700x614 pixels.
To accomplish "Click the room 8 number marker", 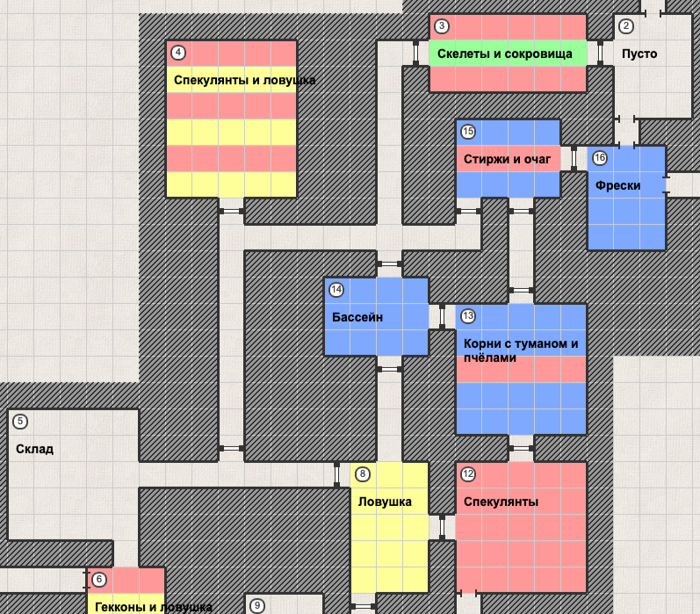I will 363,474.
